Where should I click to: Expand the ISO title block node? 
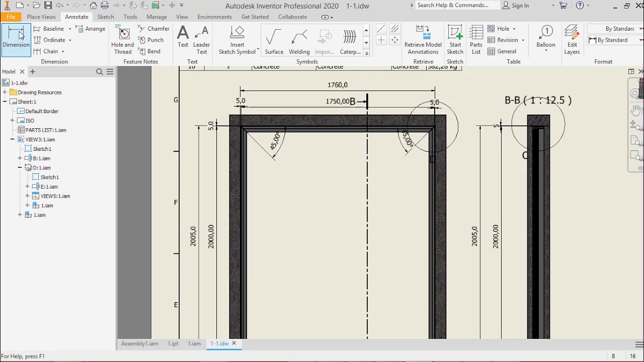[12, 121]
